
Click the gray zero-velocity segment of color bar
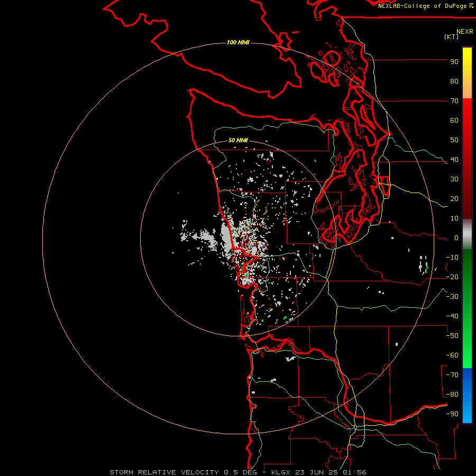(x=467, y=234)
